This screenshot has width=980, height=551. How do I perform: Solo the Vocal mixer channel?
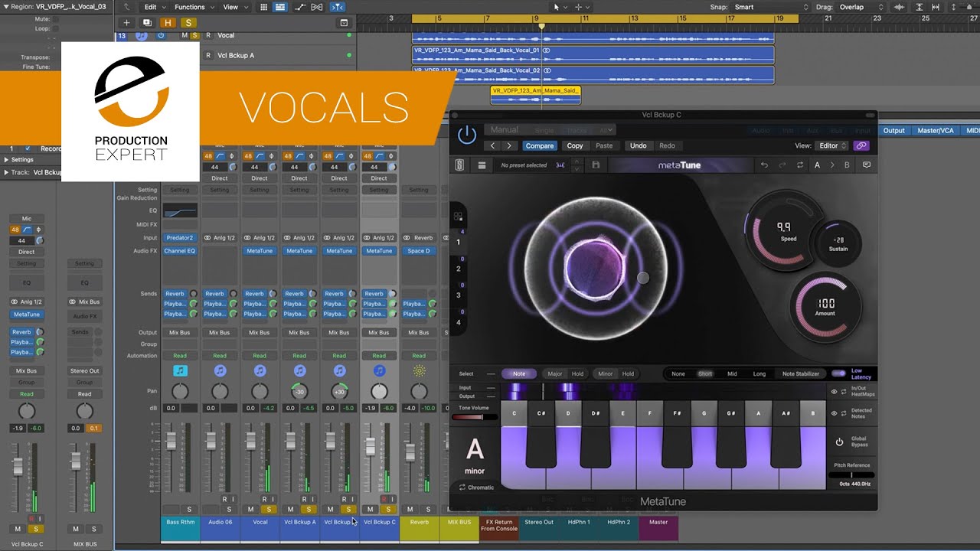point(268,509)
